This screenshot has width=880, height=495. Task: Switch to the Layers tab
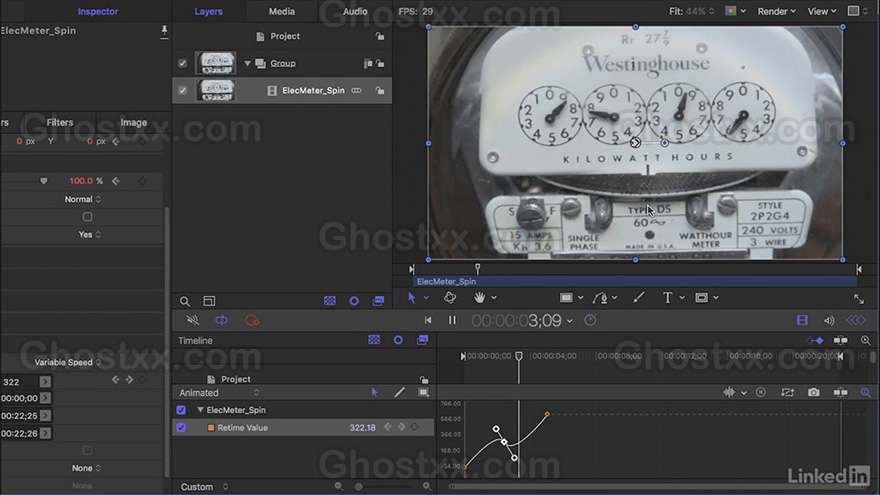(208, 11)
